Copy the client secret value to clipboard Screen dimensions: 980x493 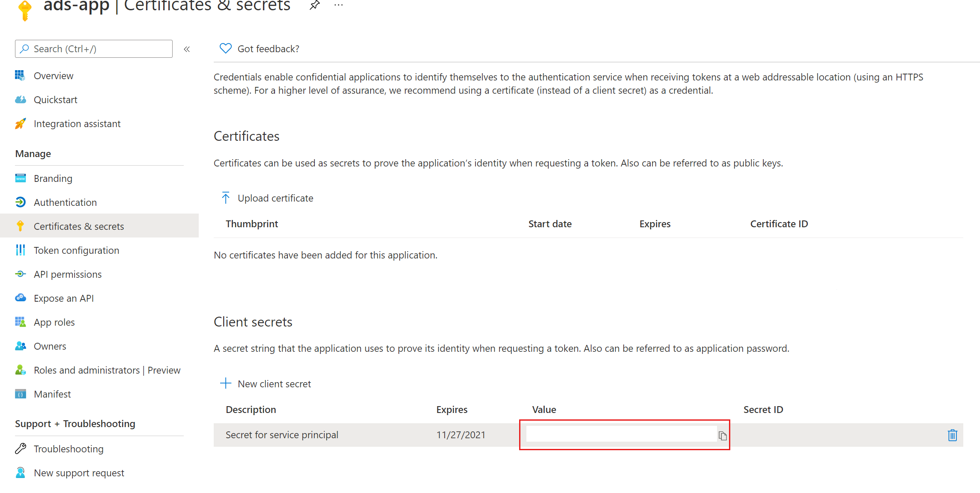point(723,434)
